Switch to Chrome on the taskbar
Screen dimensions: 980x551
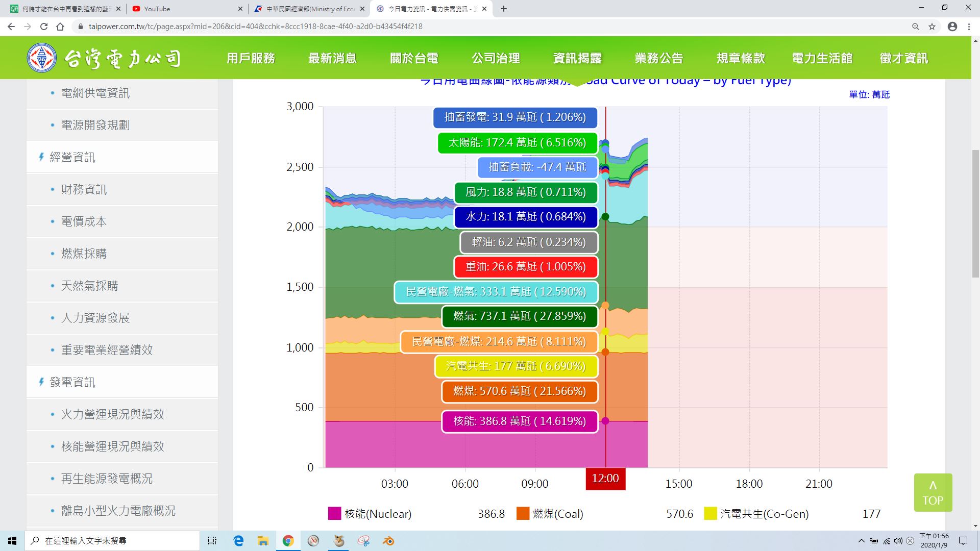[288, 541]
